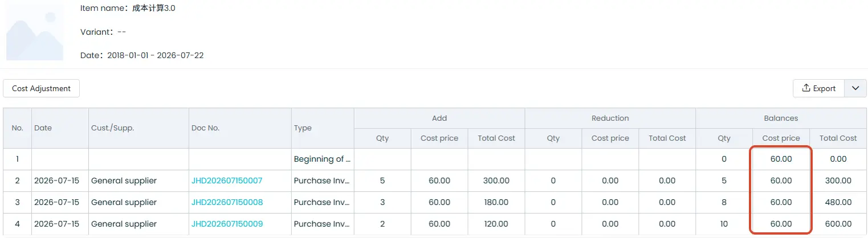Click General supplier in row 3
Viewport: 868px width, 238px height.
[x=124, y=202]
